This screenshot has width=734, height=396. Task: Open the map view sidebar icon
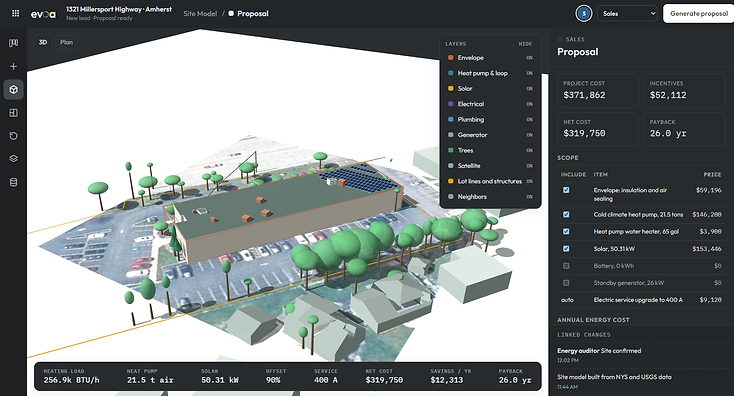click(x=14, y=43)
